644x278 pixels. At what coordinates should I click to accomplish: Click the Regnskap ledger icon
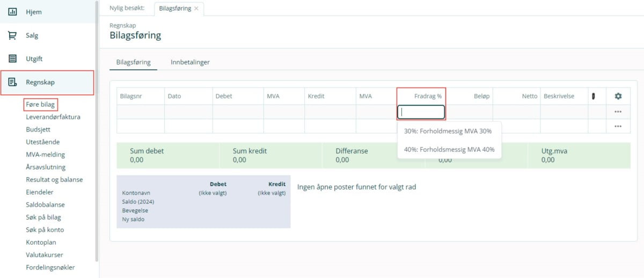[x=12, y=82]
